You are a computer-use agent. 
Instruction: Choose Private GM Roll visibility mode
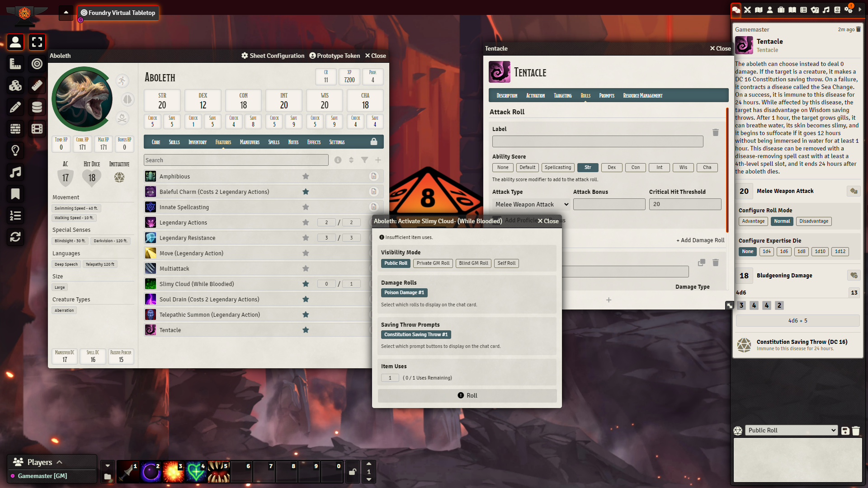coord(433,263)
